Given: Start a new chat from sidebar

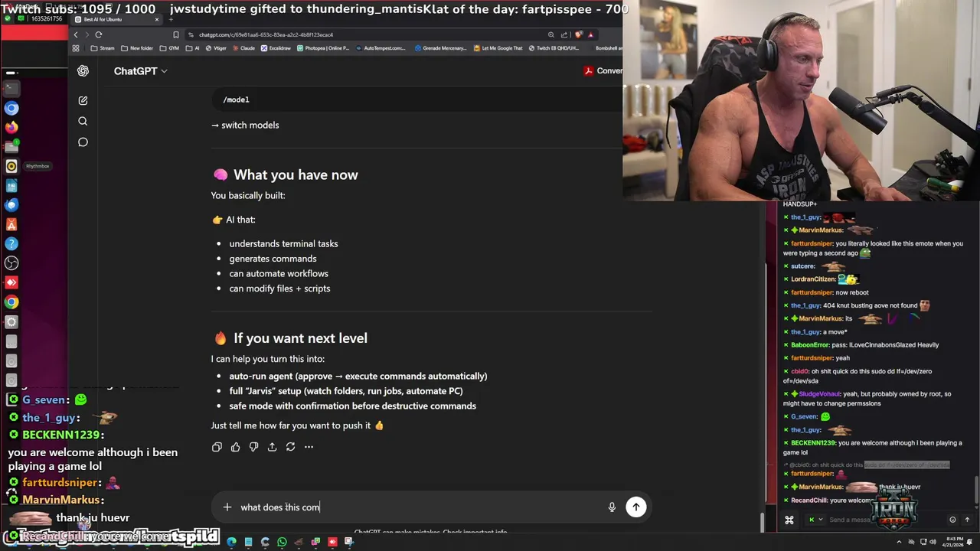Looking at the screenshot, I should 83,100.
